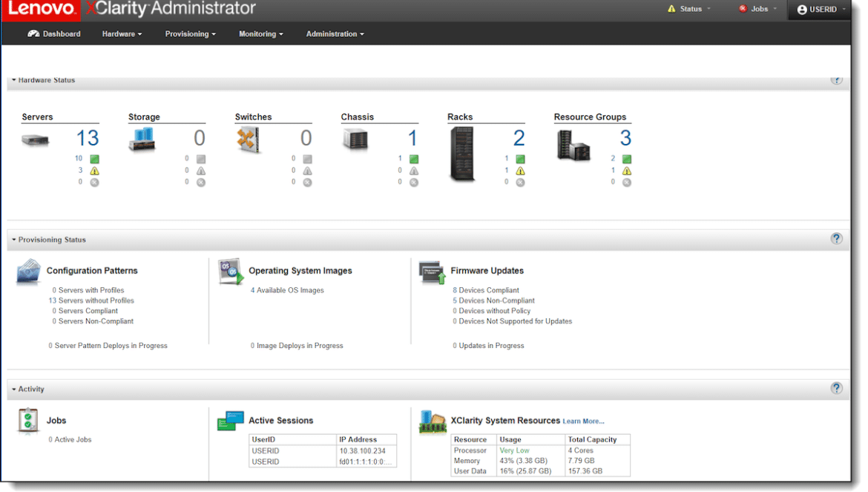Click the User Data total capacity 157.36 GB
The width and height of the screenshot is (868, 492).
[x=597, y=471]
